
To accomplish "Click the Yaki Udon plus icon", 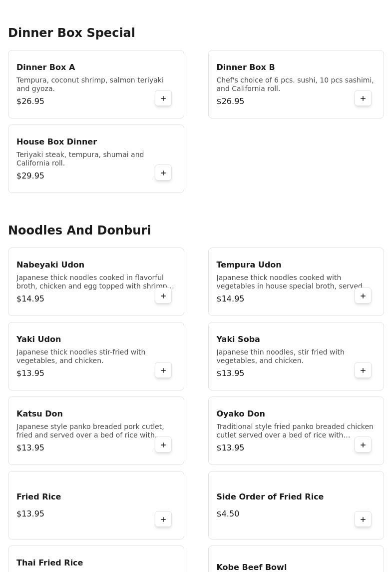I will pos(163,370).
